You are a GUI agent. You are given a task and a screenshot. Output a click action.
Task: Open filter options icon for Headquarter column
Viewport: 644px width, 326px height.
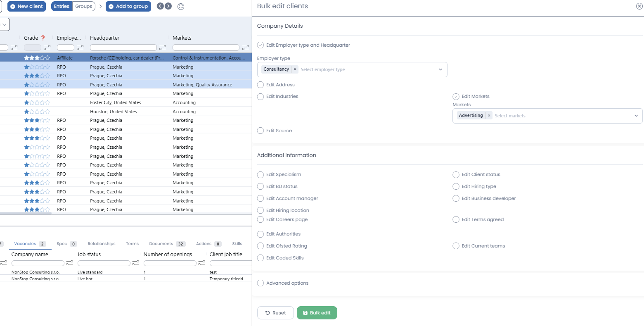pyautogui.click(x=163, y=48)
